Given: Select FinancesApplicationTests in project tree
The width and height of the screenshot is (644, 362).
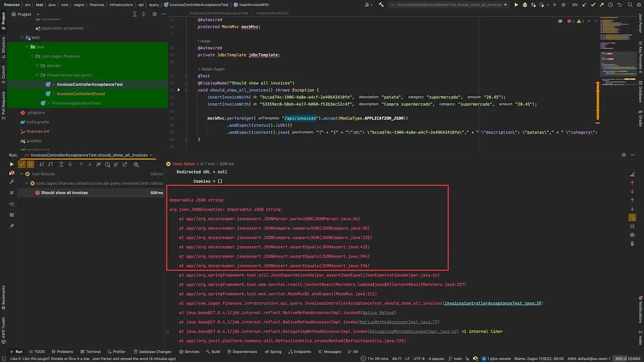Looking at the screenshot, I should [76, 103].
